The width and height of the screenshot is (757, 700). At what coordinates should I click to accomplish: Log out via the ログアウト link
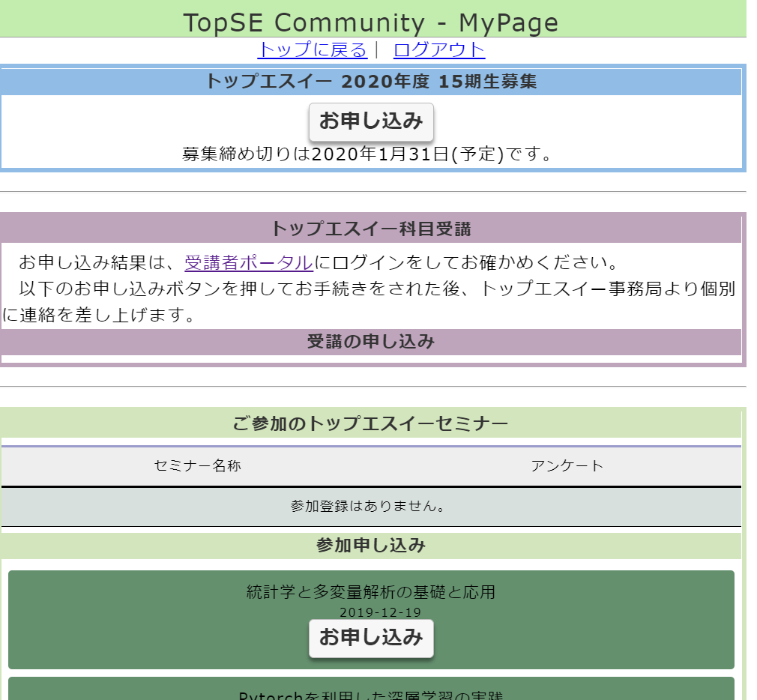point(439,50)
